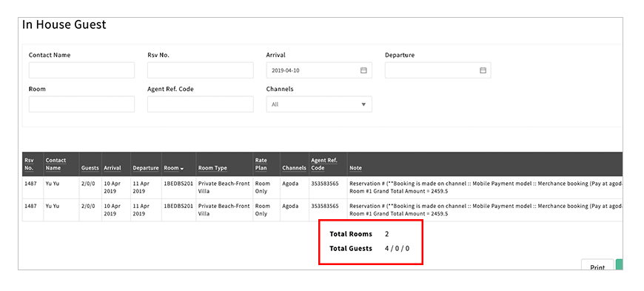The height and width of the screenshot is (291, 644).
Task: Sort table by Departure column header
Action: click(146, 168)
